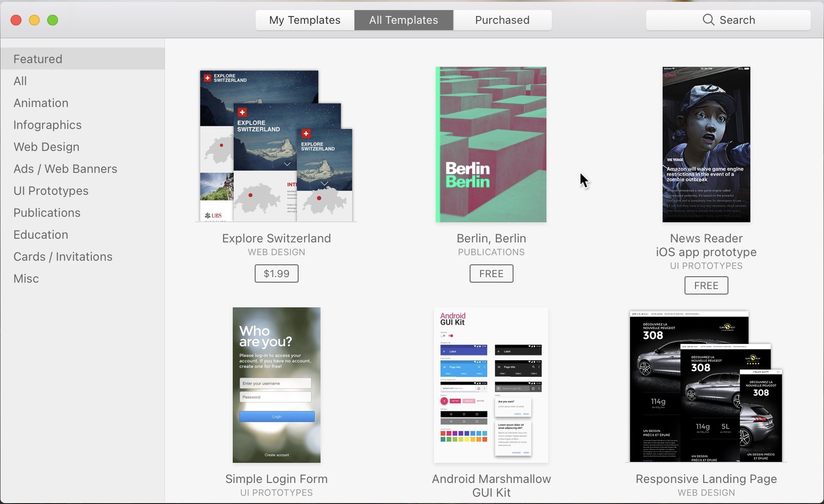Open UI Prototypes sidebar category
This screenshot has height=504, width=824.
click(x=83, y=191)
